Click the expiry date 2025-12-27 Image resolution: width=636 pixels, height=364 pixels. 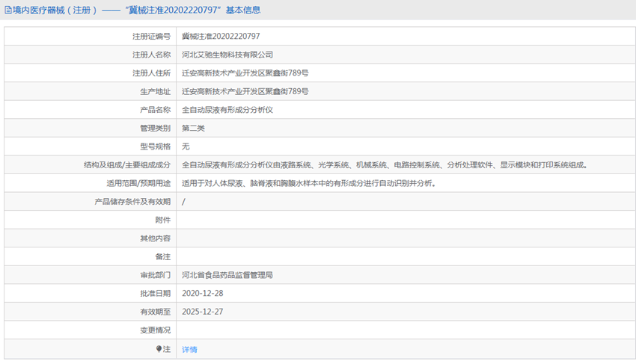(203, 312)
